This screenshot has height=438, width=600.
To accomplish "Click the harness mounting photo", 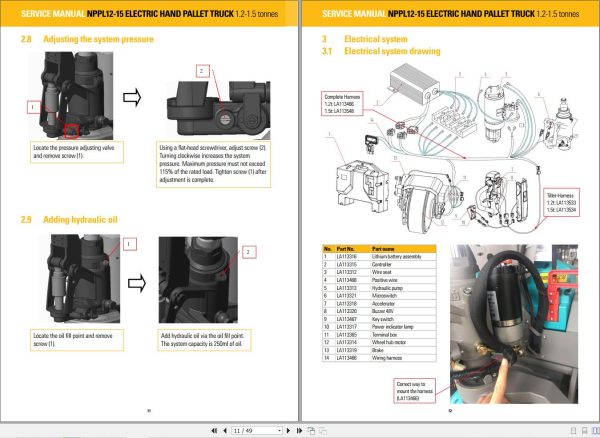I will [514, 324].
